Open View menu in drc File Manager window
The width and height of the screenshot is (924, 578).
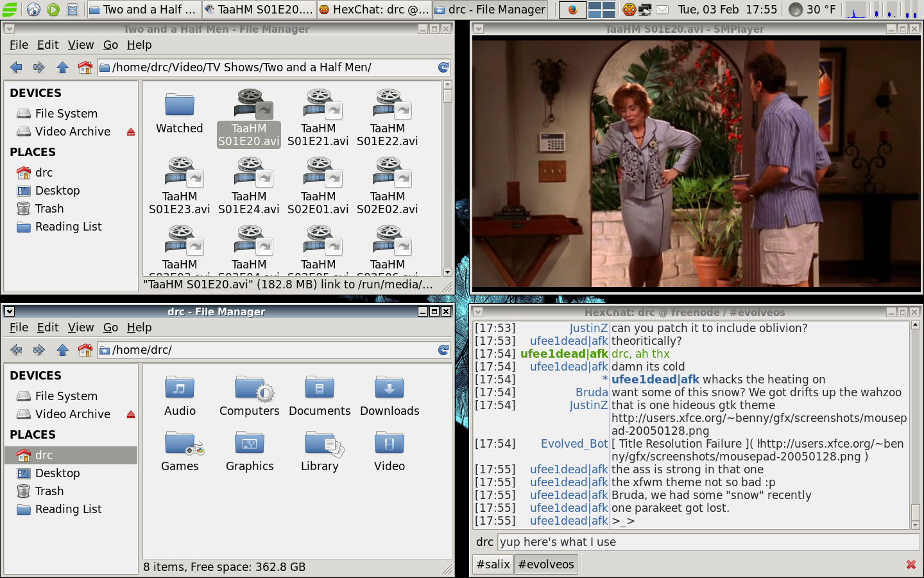pyautogui.click(x=81, y=328)
